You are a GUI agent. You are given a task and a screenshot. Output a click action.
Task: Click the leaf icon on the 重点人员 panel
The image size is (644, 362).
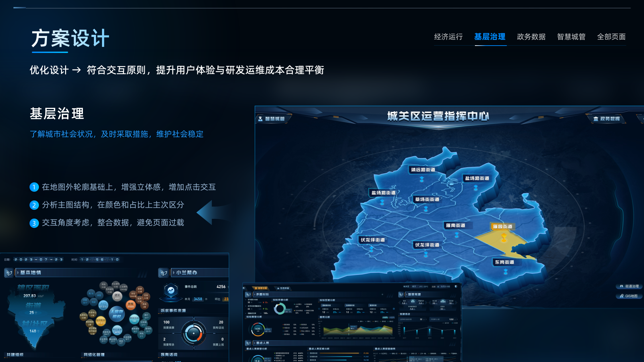pyautogui.click(x=248, y=343)
